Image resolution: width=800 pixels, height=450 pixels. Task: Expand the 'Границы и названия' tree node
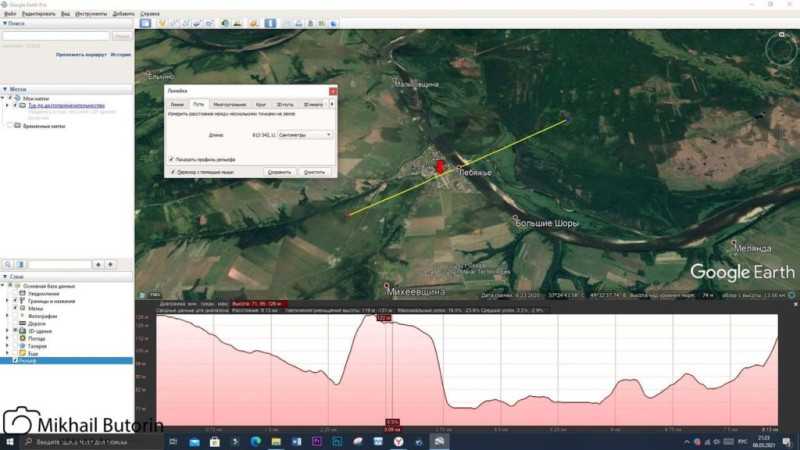7,301
